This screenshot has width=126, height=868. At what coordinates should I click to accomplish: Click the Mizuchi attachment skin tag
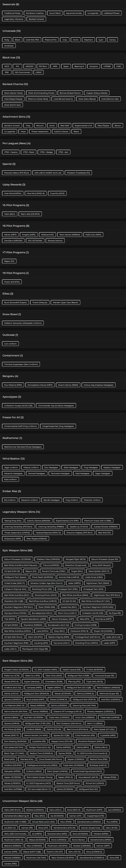tap(40, 125)
